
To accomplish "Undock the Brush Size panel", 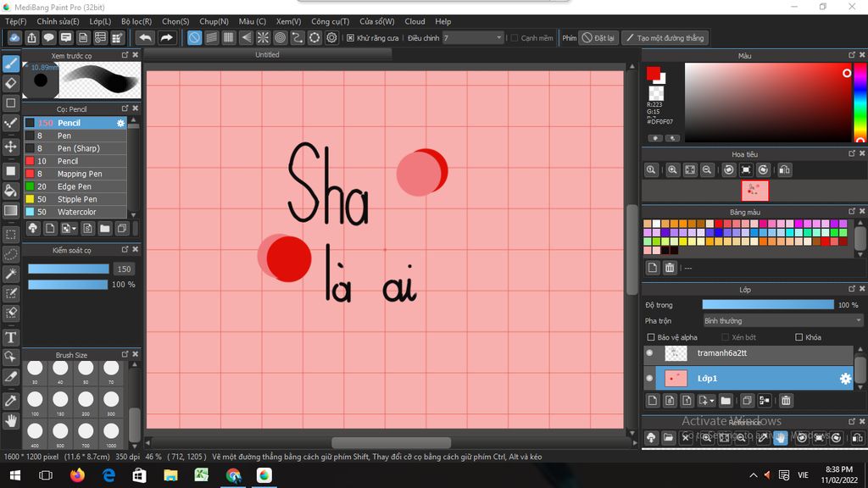I will [125, 355].
